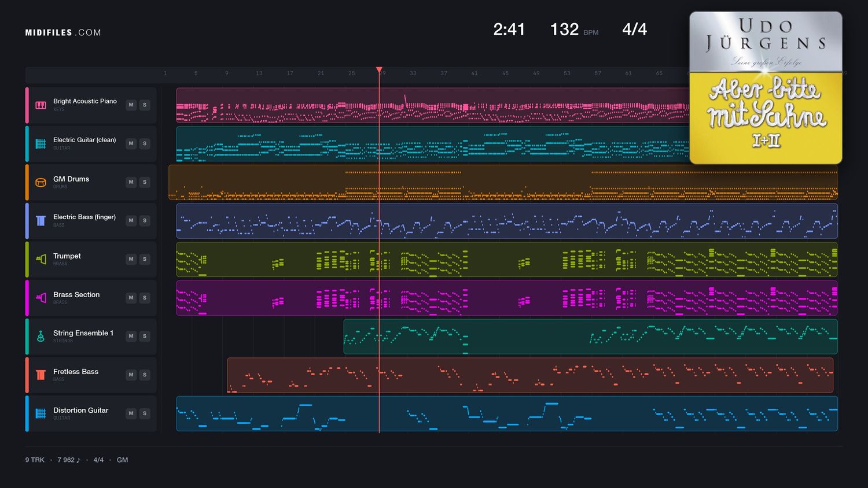
Task: Select the Electric Bass (finger) track name
Action: 84,217
